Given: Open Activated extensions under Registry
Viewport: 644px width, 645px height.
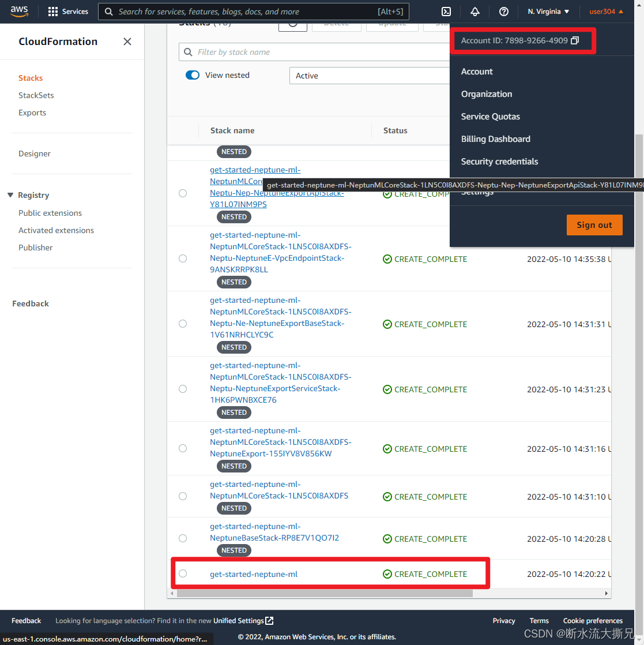Looking at the screenshot, I should point(56,230).
